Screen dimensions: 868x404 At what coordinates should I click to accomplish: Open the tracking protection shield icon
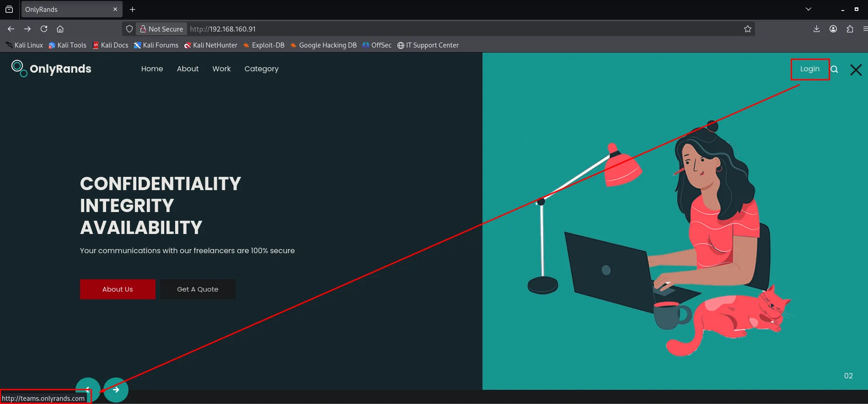(x=129, y=29)
